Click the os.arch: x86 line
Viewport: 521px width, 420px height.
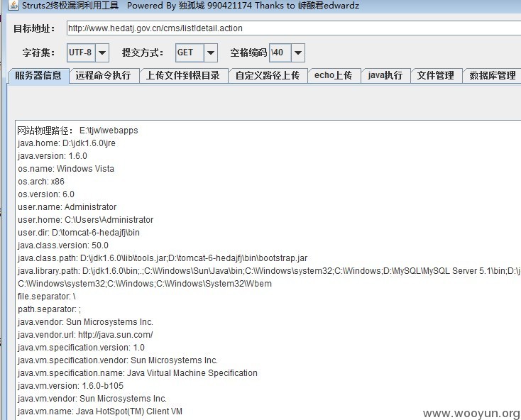coord(41,182)
